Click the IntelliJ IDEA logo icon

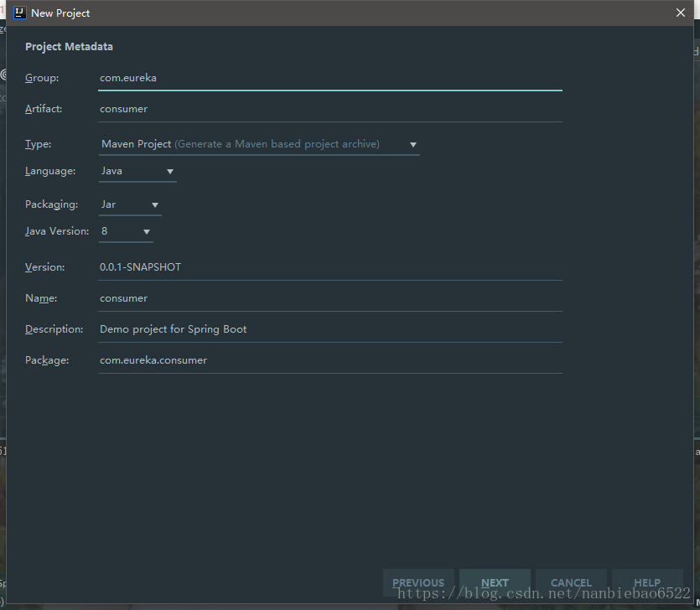[x=20, y=13]
